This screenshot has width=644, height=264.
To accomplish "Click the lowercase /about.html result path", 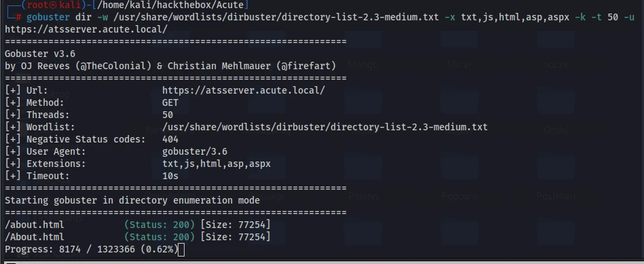I will [x=35, y=225].
